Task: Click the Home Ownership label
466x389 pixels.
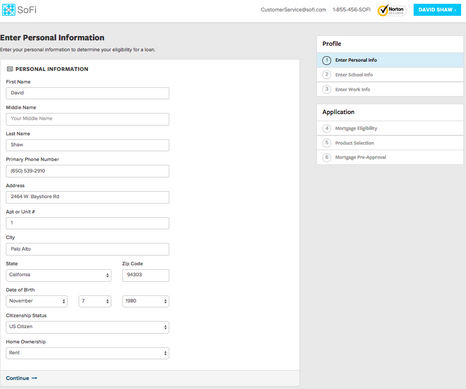Action: pyautogui.click(x=26, y=342)
